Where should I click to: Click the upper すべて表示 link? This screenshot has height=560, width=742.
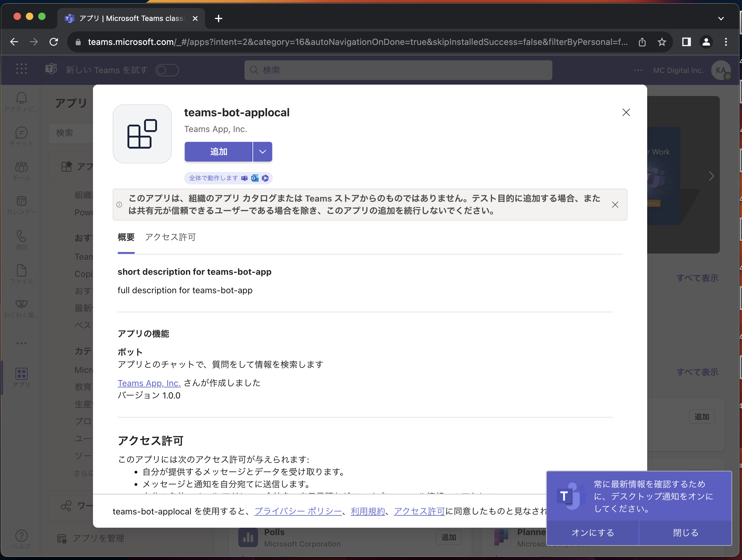(697, 278)
